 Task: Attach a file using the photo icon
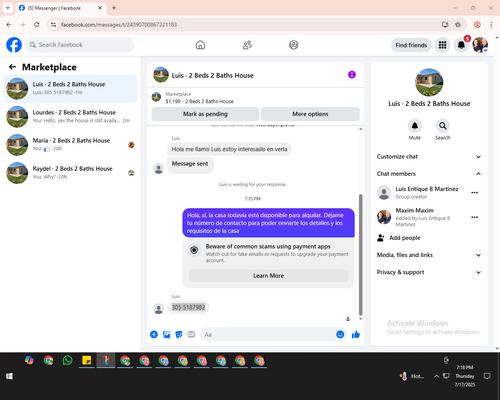(x=166, y=334)
